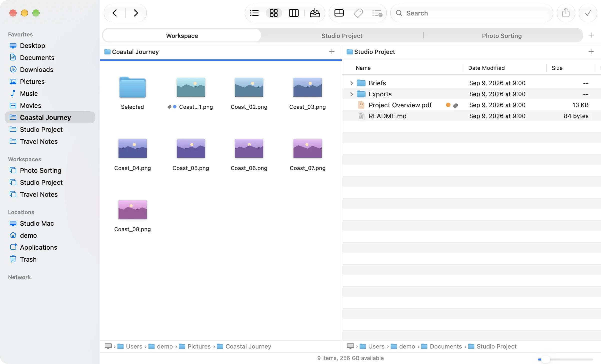The width and height of the screenshot is (601, 364).
Task: Open the Photo Sorting workspace
Action: pyautogui.click(x=50, y=171)
